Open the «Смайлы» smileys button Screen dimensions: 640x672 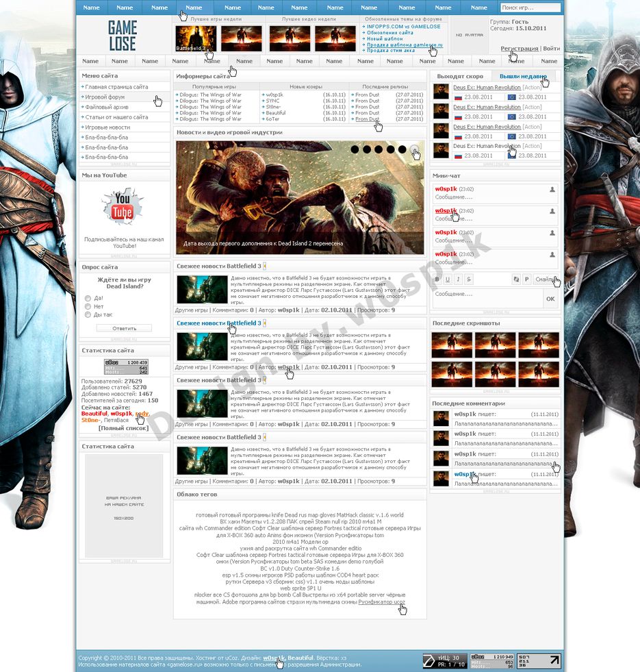click(x=545, y=279)
